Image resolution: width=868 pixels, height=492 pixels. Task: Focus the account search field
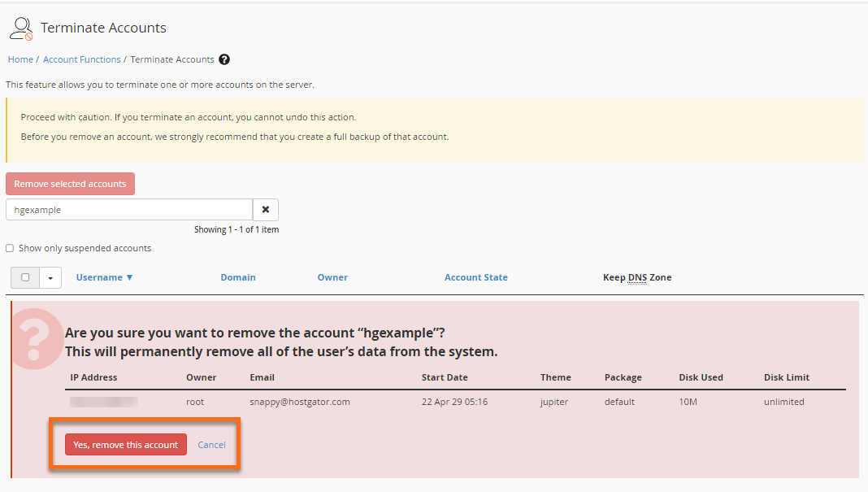pos(128,209)
